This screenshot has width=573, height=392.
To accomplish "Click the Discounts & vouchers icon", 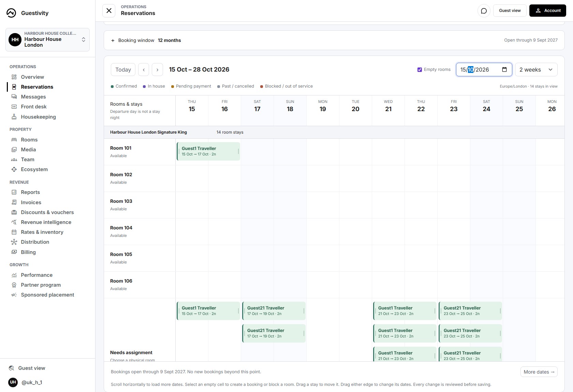I will point(14,212).
